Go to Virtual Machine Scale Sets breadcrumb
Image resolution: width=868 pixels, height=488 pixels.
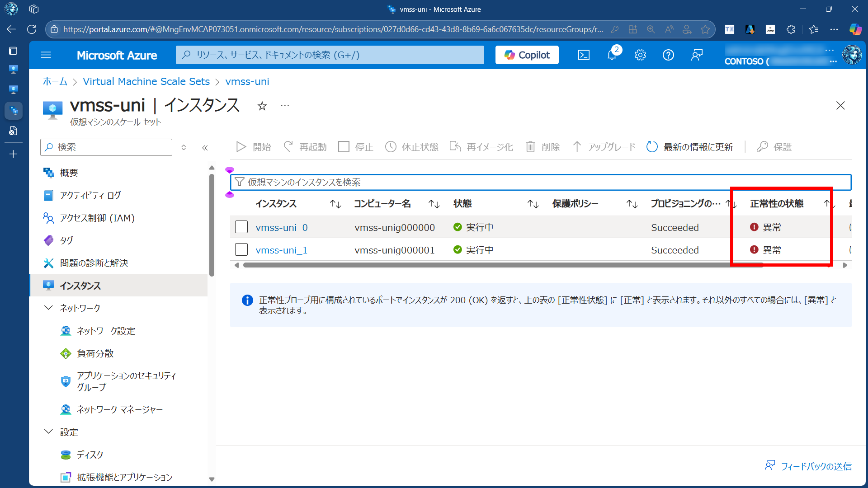point(146,81)
